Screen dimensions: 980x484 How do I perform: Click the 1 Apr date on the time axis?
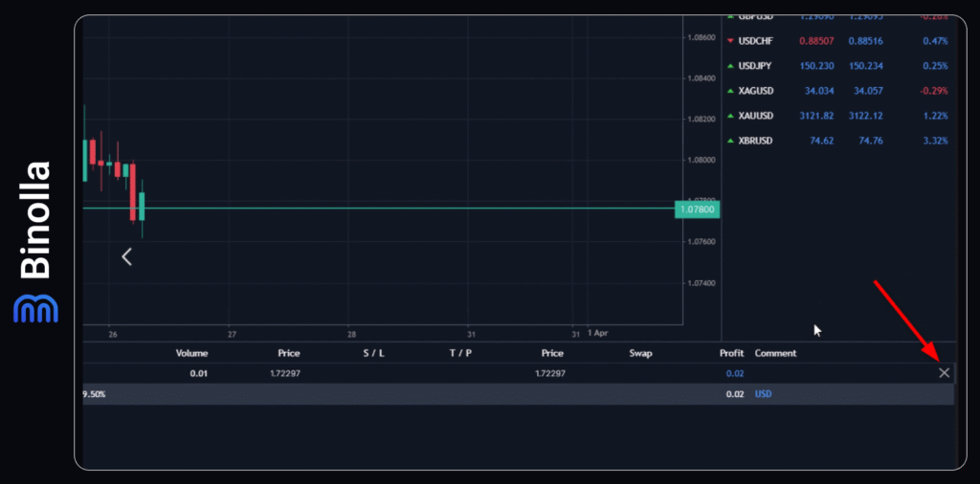[x=596, y=332]
